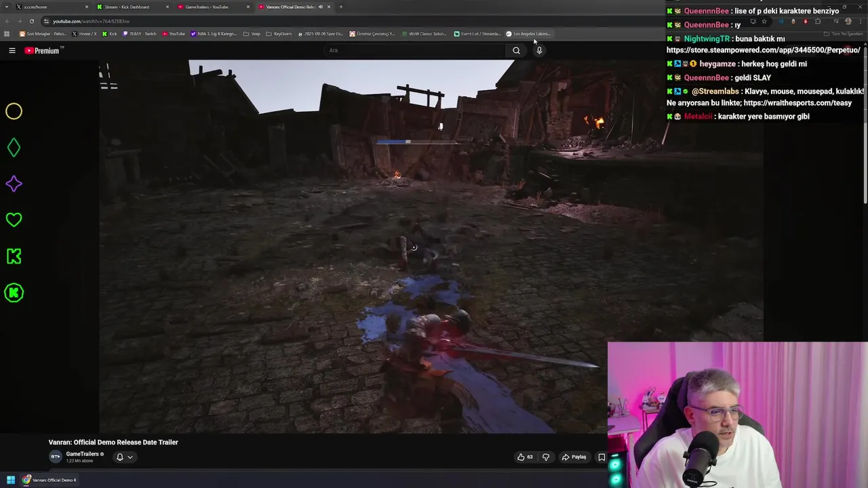
Task: Click the green Kick K logo icon
Action: point(14,256)
